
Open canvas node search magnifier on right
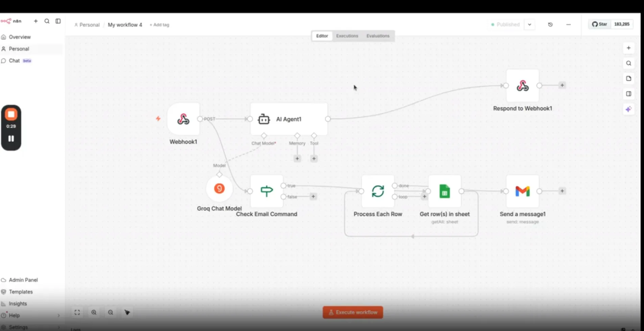(x=628, y=63)
